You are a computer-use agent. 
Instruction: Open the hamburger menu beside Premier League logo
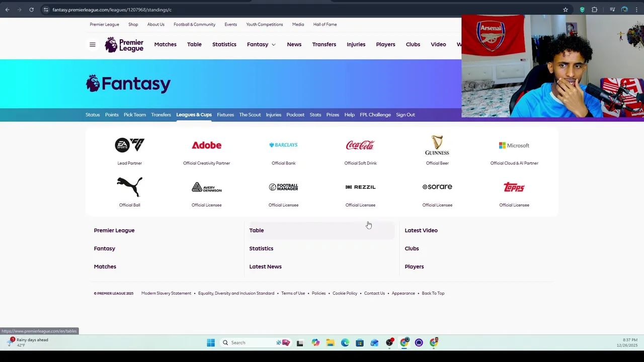93,45
